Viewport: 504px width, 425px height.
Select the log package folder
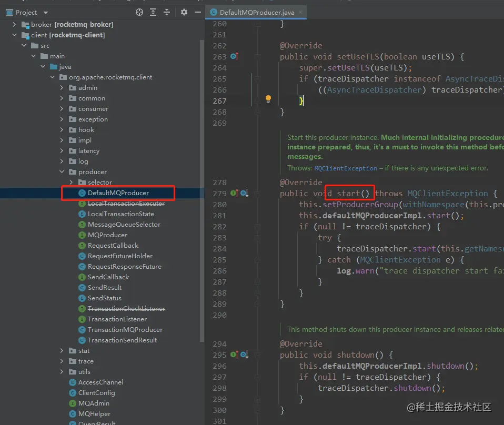(x=78, y=161)
